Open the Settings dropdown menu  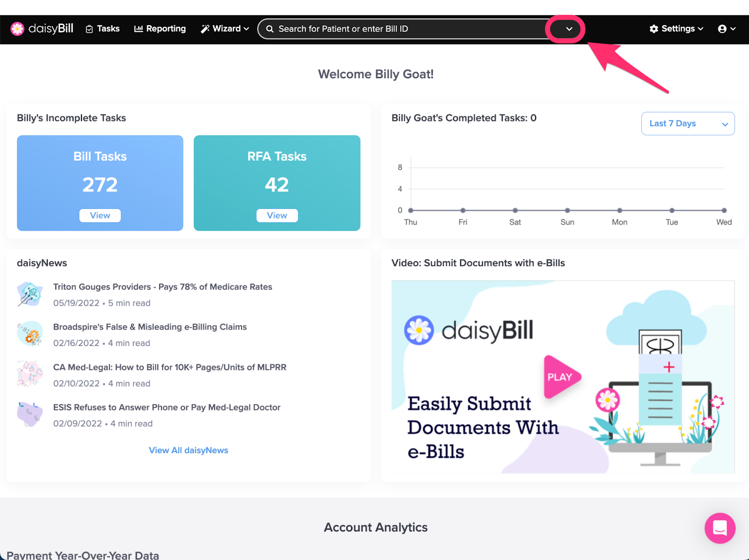click(676, 29)
